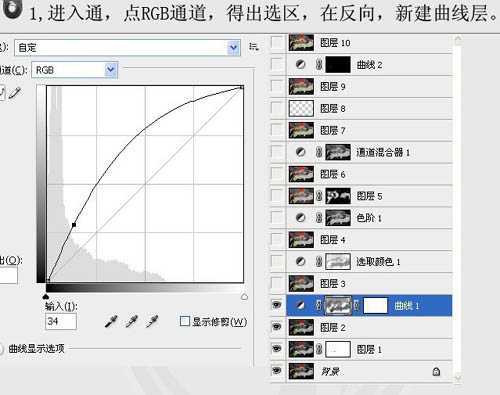Click the link icon of 图层 5
Screen dimensions: 500x395
click(319, 196)
